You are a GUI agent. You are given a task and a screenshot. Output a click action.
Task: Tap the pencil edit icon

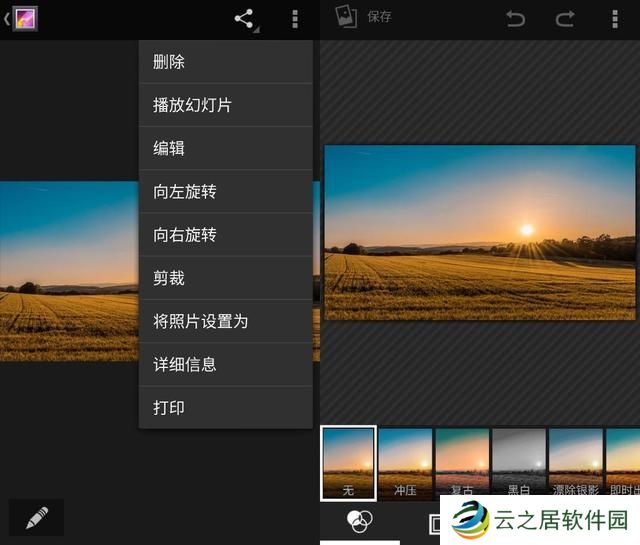point(37,517)
